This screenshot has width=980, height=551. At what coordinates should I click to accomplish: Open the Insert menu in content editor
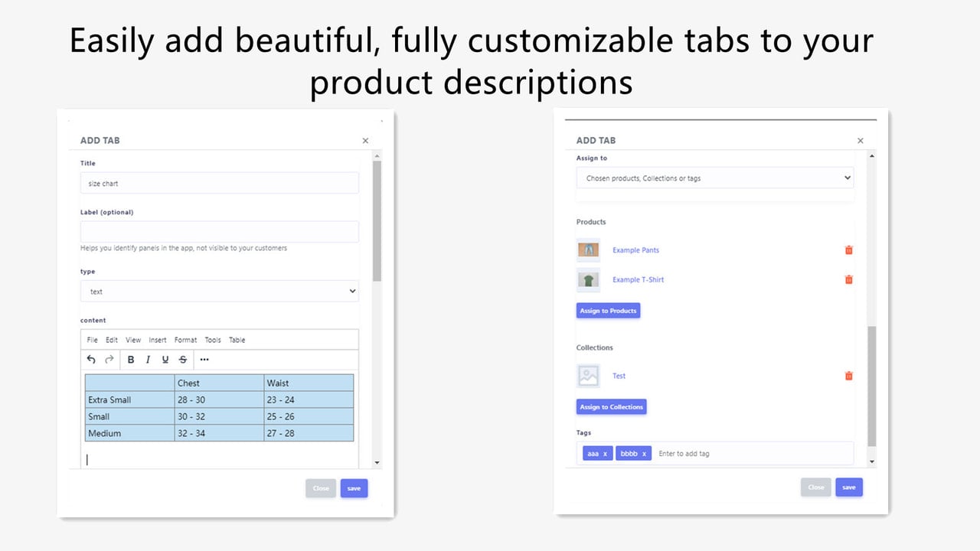click(x=158, y=340)
